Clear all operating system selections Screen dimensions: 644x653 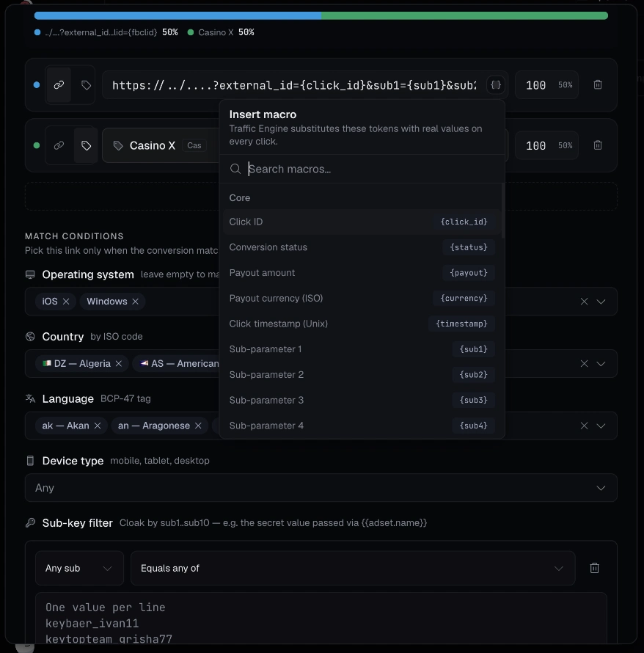(584, 302)
